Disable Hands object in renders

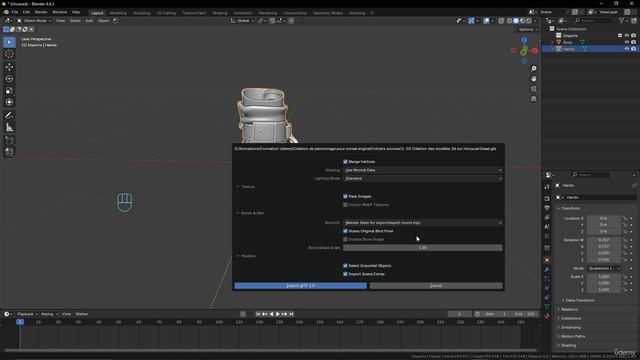coord(633,49)
